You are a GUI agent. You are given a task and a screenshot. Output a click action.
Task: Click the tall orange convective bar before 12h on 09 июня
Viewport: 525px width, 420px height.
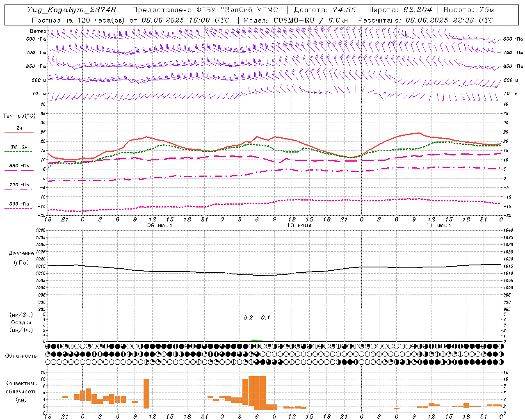[146, 394]
